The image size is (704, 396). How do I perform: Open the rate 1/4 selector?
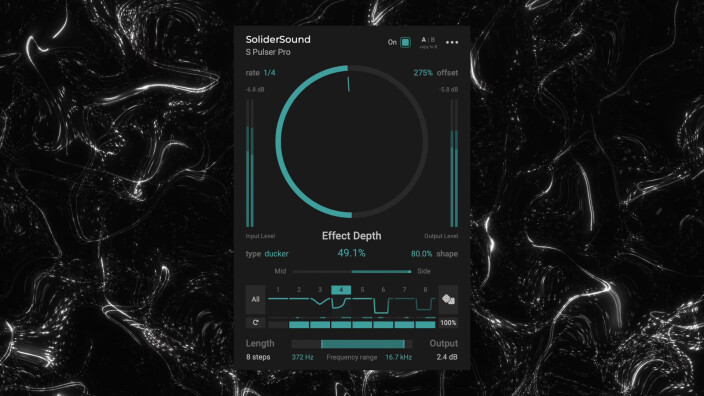coord(269,73)
